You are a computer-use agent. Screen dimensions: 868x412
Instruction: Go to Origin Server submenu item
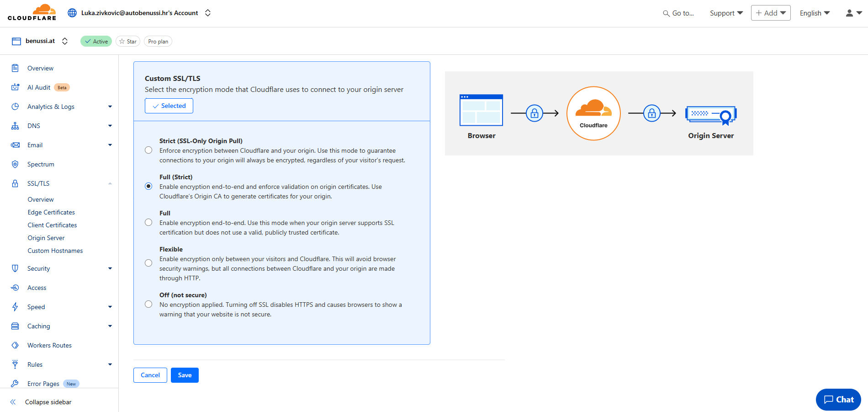pyautogui.click(x=46, y=238)
